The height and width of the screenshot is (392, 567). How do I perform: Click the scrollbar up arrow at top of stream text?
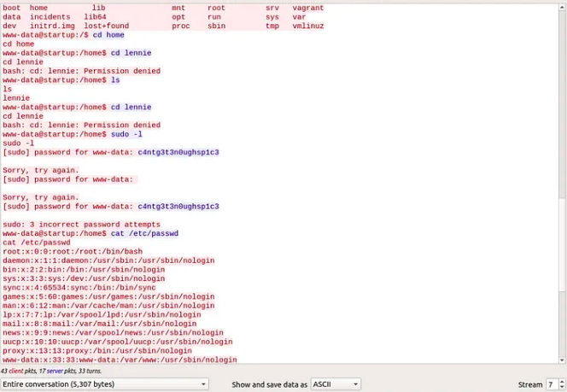click(x=562, y=7)
